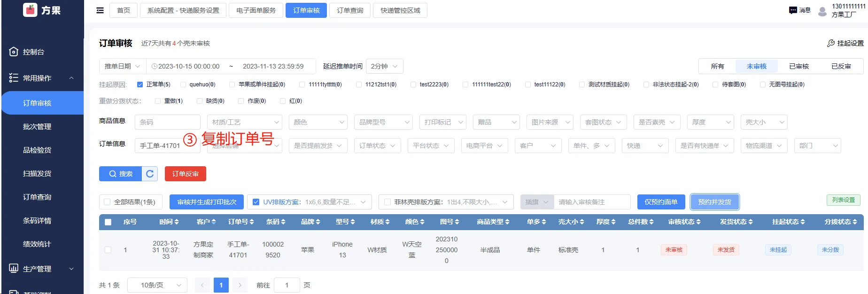Image resolution: width=868 pixels, height=294 pixels.
Task: Click the 请输入审核备注 input field
Action: tap(591, 202)
